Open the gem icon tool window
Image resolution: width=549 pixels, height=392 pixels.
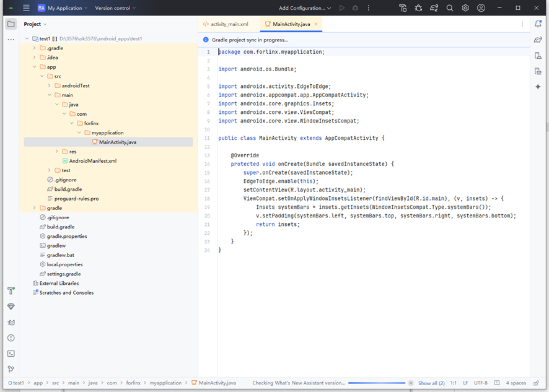pos(11,307)
